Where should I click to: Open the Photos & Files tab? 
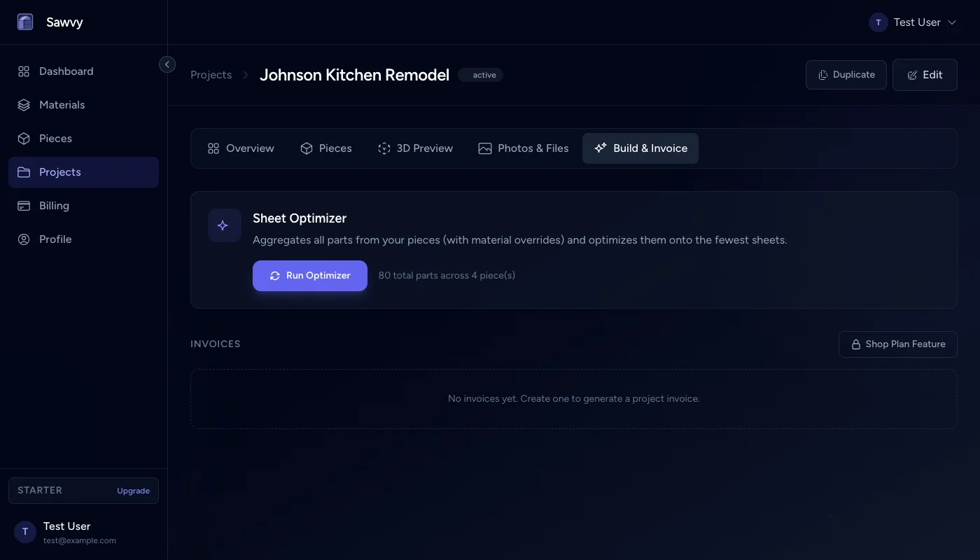click(523, 148)
